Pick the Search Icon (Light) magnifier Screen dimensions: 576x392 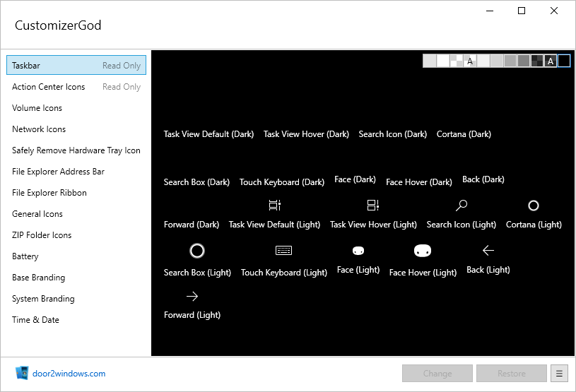(462, 205)
